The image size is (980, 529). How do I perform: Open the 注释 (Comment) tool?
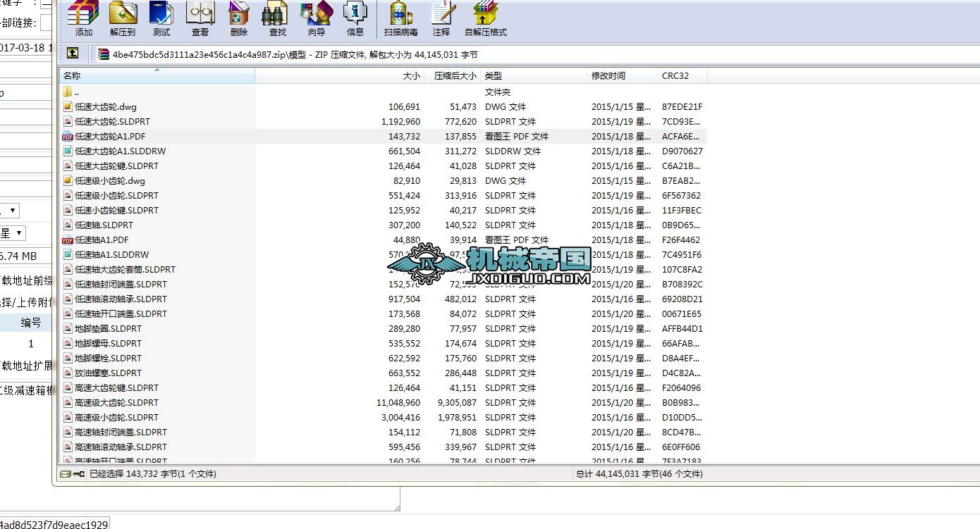point(441,18)
